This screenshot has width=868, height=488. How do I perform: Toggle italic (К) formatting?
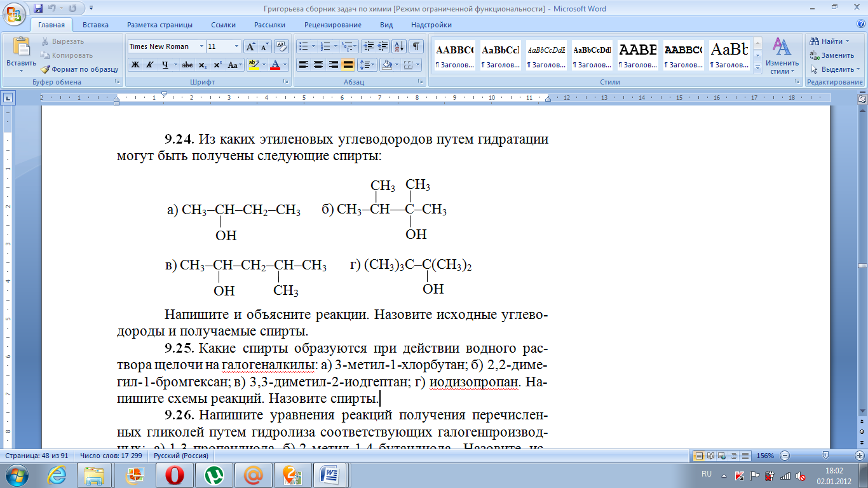click(x=150, y=65)
